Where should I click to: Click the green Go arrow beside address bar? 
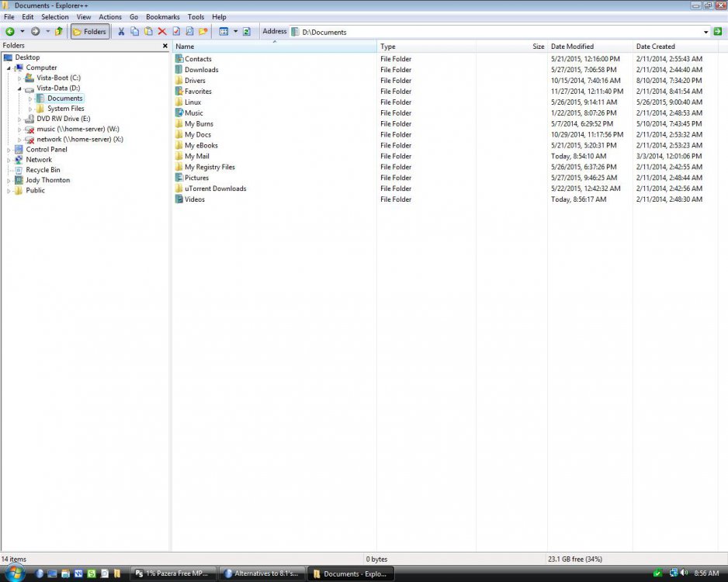[x=718, y=32]
